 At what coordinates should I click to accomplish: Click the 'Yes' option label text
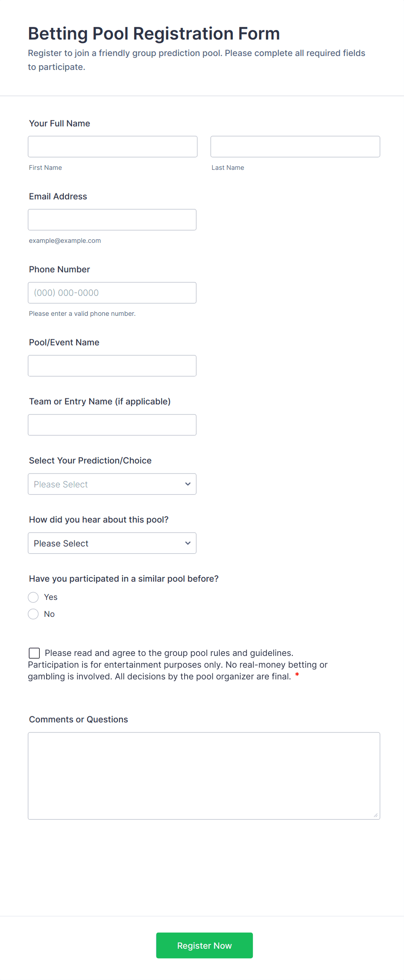51,597
